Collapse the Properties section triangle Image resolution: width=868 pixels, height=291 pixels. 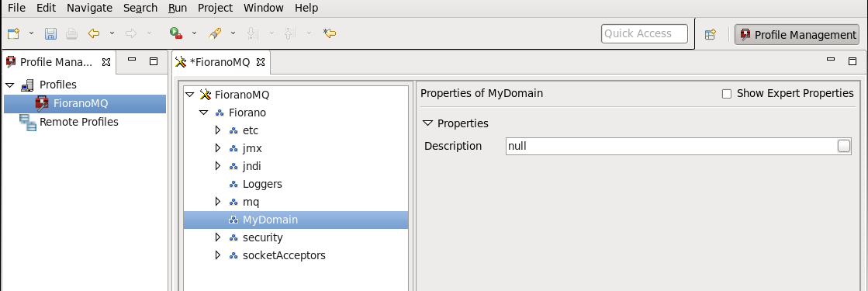[427, 123]
